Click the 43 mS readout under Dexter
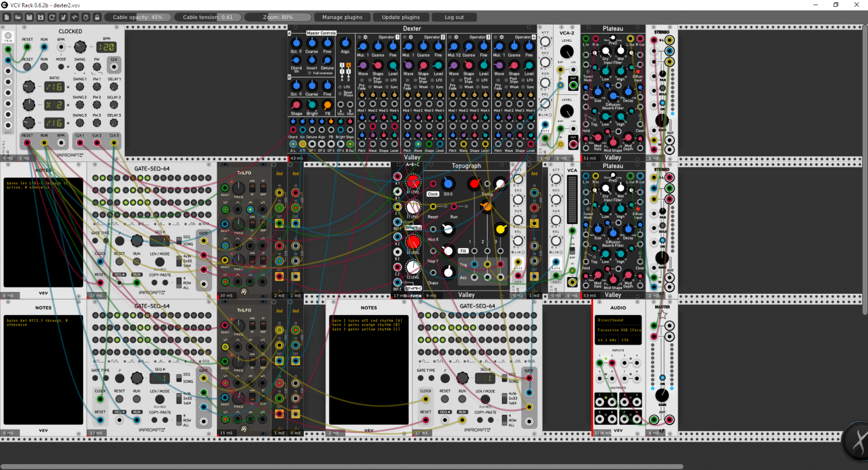868x470 pixels. coord(297,158)
